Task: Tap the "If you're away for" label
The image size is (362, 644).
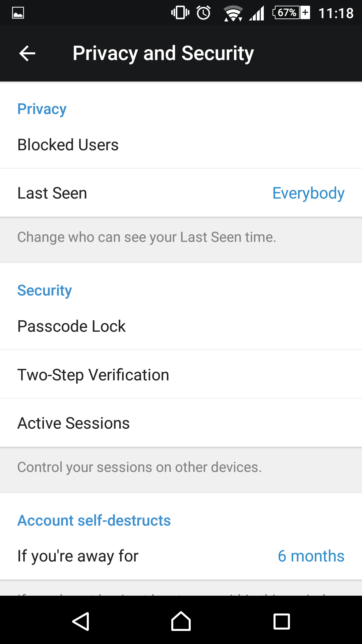Action: [x=78, y=556]
